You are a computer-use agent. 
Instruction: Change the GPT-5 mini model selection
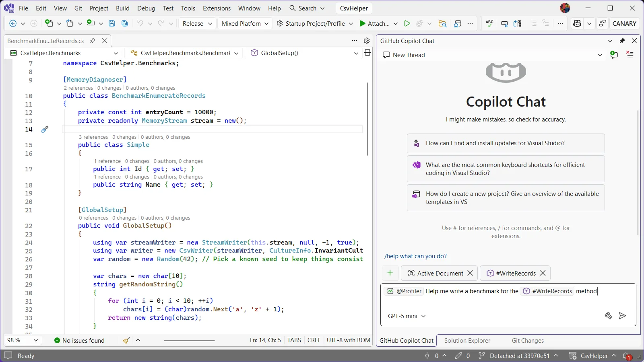pos(407,316)
